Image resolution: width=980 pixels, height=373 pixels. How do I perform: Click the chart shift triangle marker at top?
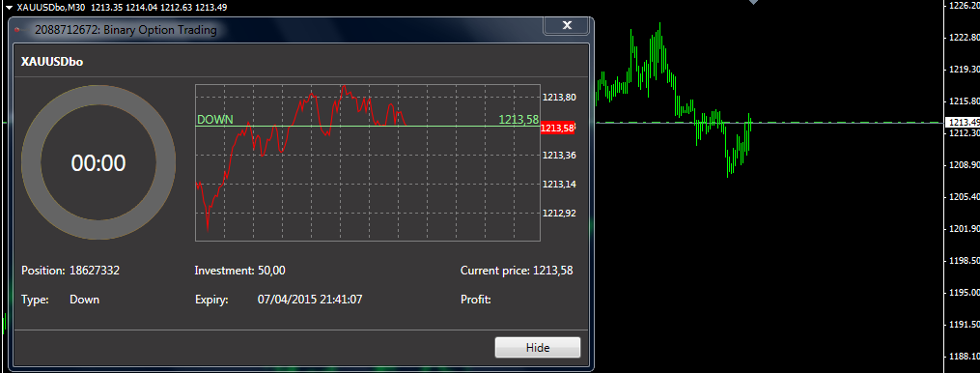[754, 3]
